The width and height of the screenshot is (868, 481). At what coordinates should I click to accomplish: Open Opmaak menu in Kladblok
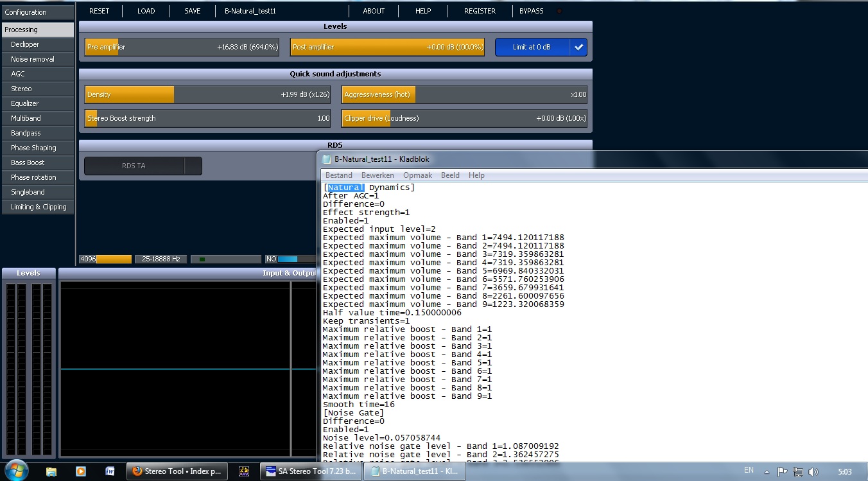click(x=417, y=175)
